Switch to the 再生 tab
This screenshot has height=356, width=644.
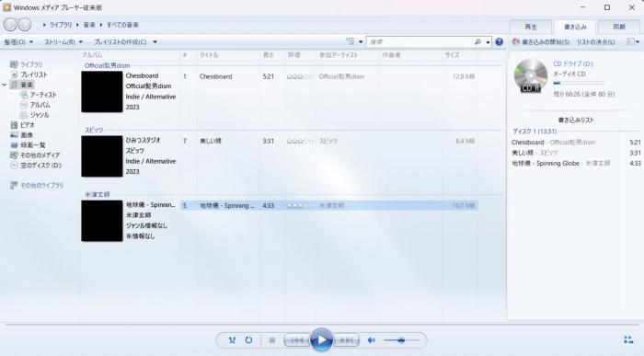coord(531,27)
